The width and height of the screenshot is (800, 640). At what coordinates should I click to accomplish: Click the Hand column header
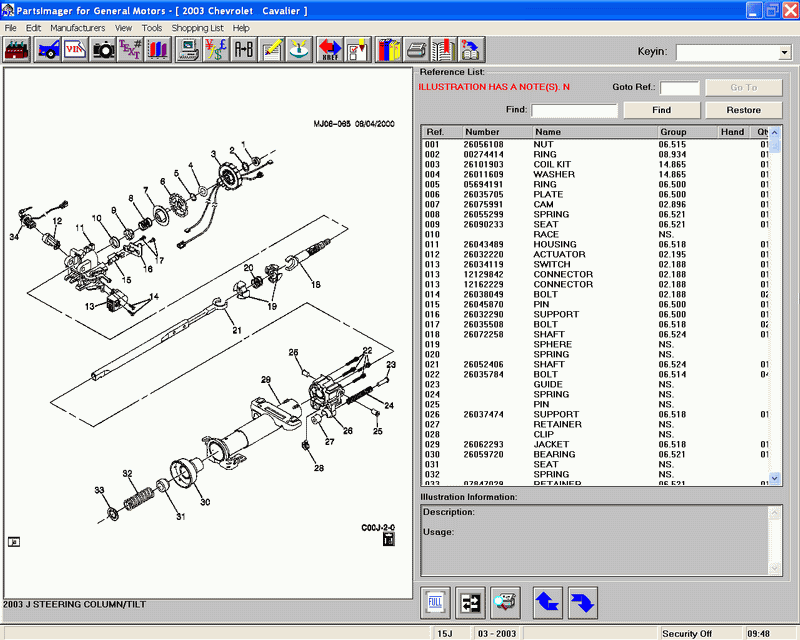tap(733, 132)
